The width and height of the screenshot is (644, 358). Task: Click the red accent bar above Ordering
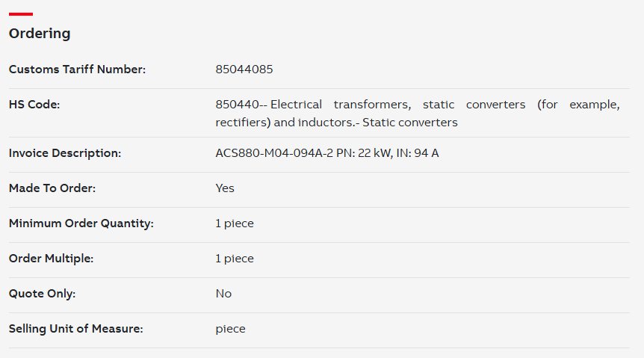(x=21, y=14)
